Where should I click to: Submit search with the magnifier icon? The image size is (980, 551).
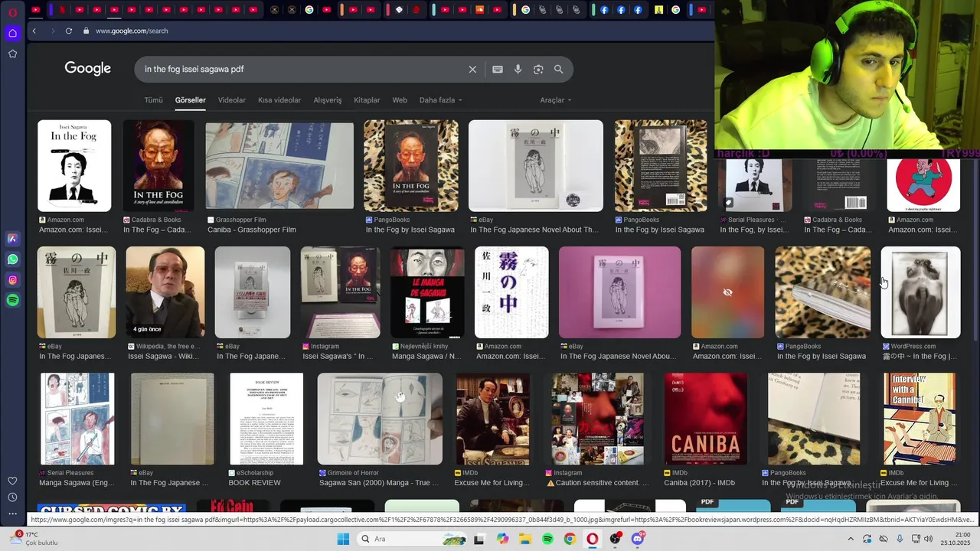pyautogui.click(x=559, y=69)
